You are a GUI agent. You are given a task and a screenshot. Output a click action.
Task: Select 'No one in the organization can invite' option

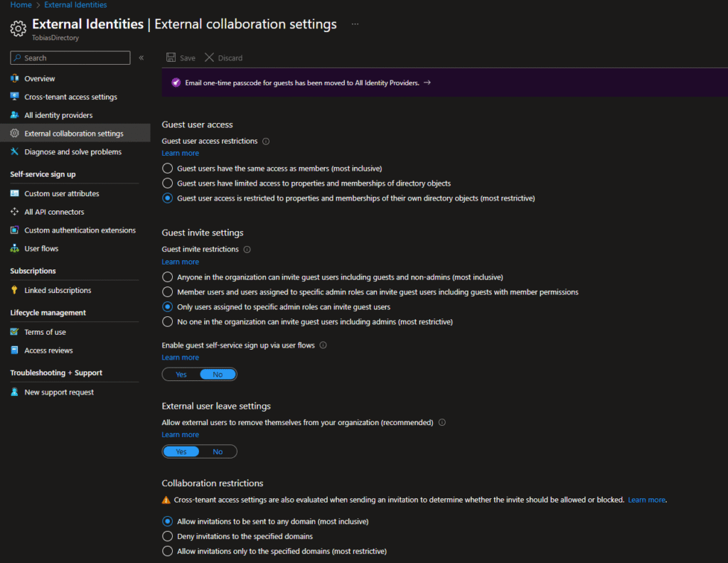[168, 322]
